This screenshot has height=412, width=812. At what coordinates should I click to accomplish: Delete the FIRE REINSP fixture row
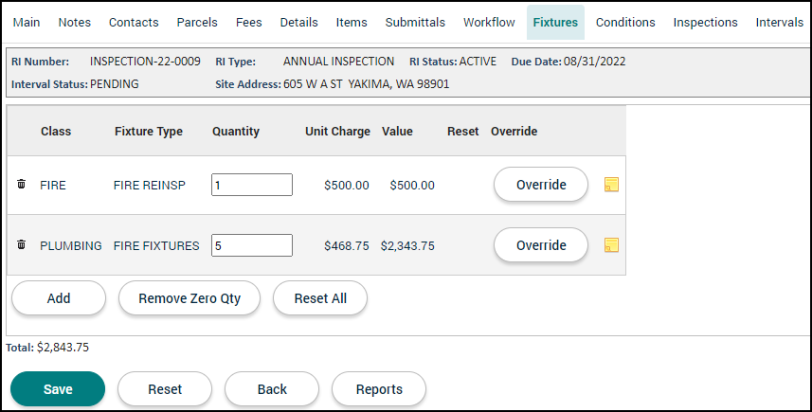pyautogui.click(x=21, y=184)
